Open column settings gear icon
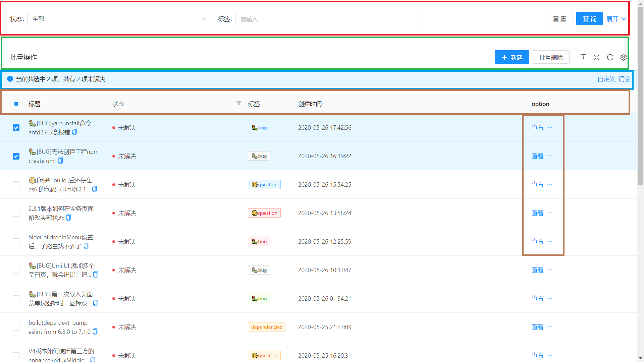 (x=624, y=57)
